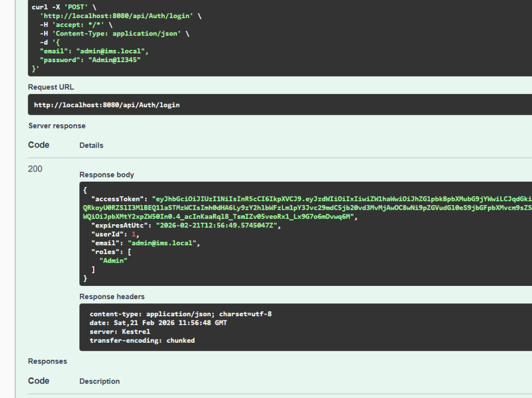The width and height of the screenshot is (532, 398).
Task: Click the 'Responses' section heading
Action: coord(47,361)
